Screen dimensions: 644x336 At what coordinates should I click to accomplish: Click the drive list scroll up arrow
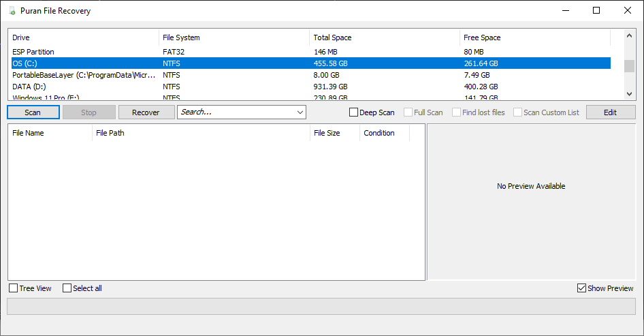[629, 35]
